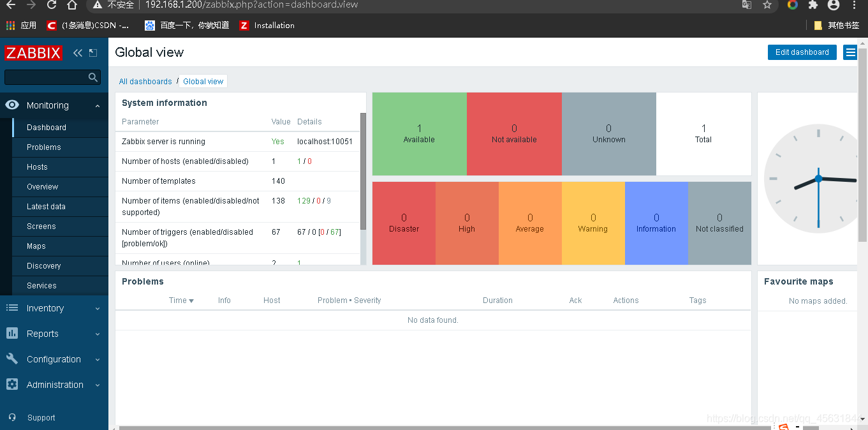
Task: Expand the Configuration menu section
Action: [x=98, y=360]
